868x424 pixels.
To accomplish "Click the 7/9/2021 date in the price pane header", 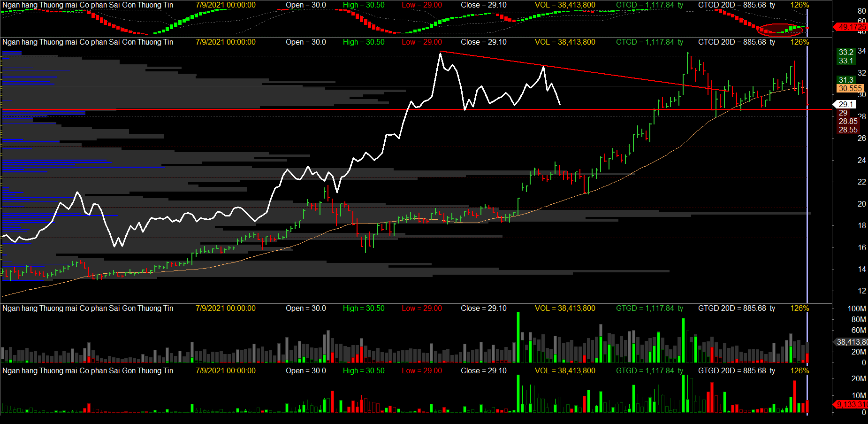I will pyautogui.click(x=226, y=42).
